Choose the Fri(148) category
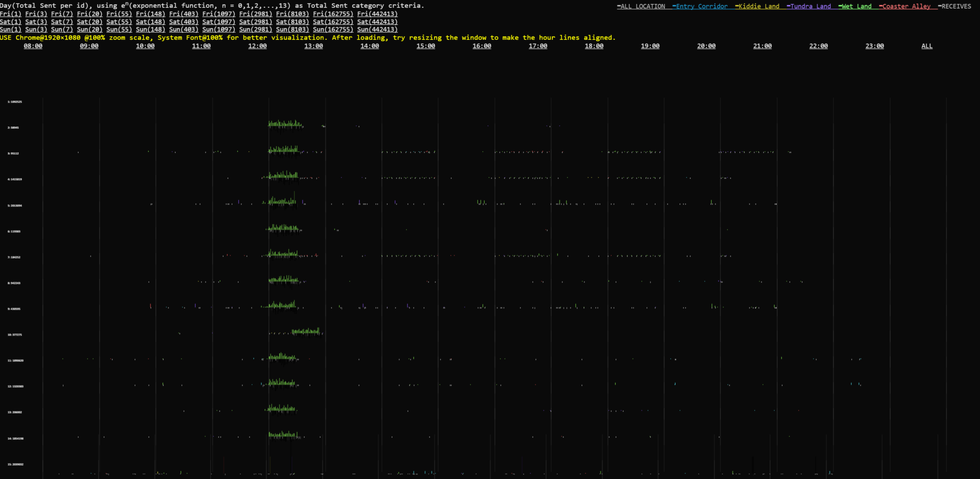Image resolution: width=980 pixels, height=479 pixels. point(151,14)
